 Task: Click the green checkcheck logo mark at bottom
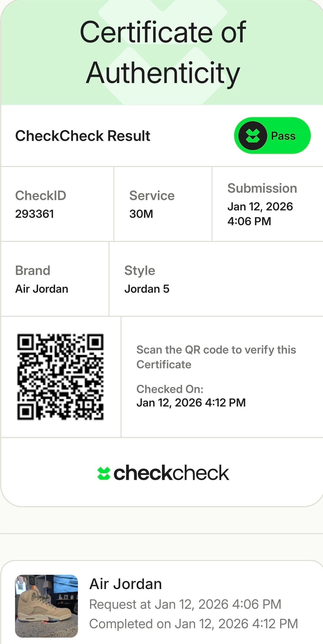tap(104, 473)
